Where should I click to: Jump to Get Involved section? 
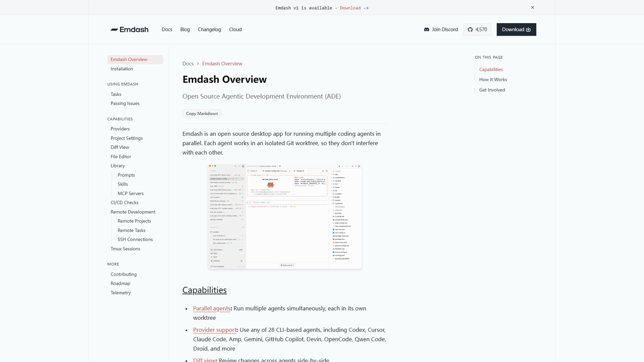point(492,90)
